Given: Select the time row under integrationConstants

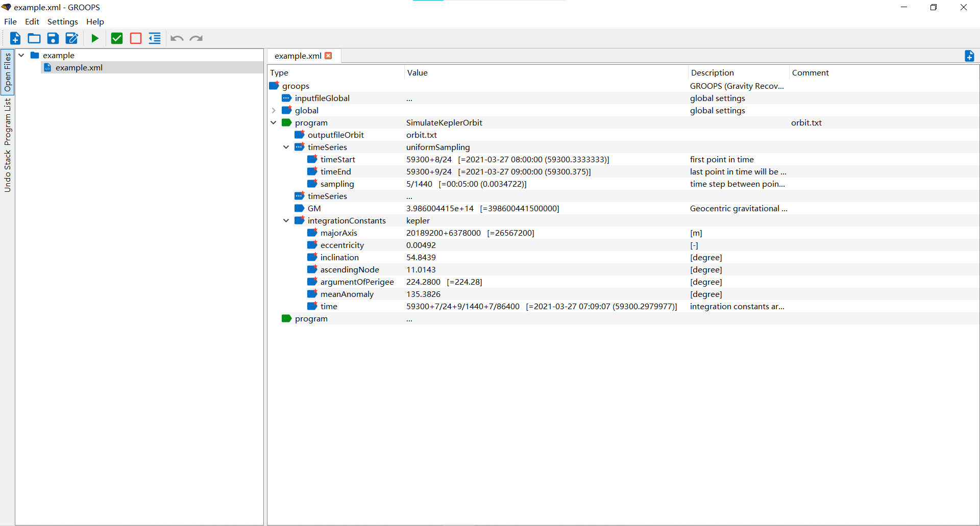Looking at the screenshot, I should point(623,306).
